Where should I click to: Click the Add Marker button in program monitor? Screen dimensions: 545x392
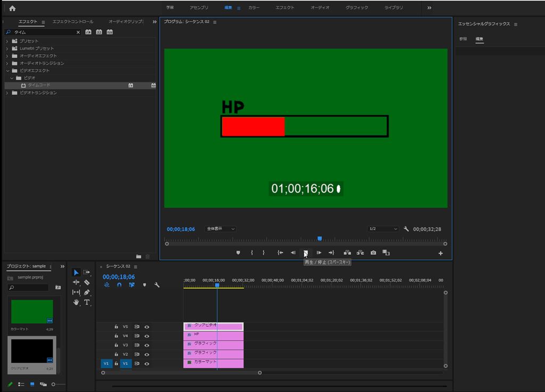click(x=238, y=253)
